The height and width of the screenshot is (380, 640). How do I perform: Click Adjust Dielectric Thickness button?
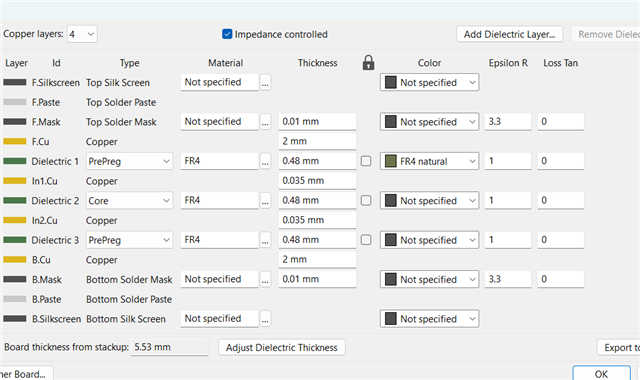282,347
